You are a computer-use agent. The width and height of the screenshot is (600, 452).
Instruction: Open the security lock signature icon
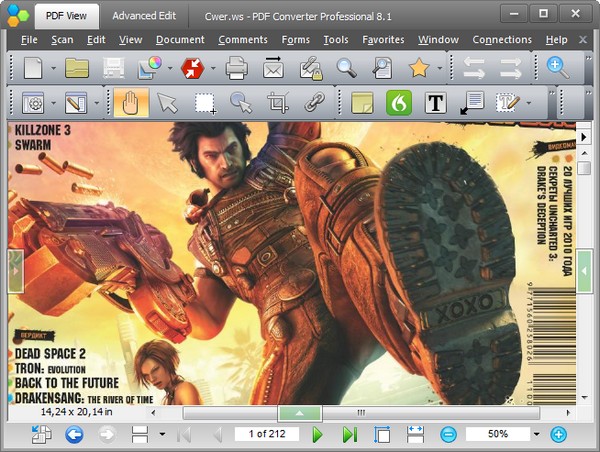311,68
